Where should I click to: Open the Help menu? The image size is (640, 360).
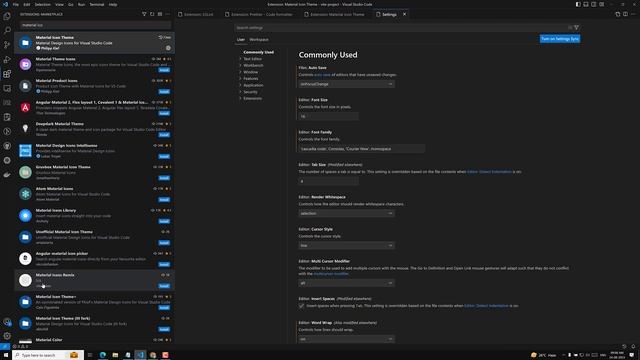(x=113, y=4)
